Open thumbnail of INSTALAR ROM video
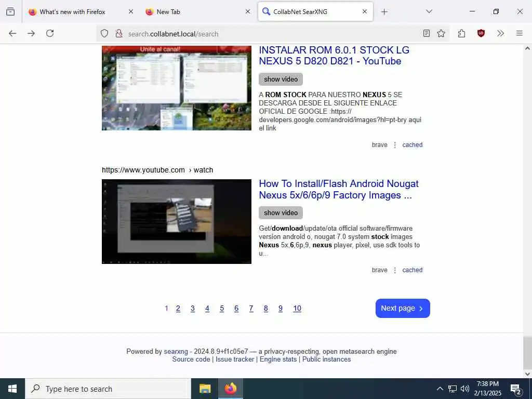Screen dimensions: 532x399 (x=177, y=88)
